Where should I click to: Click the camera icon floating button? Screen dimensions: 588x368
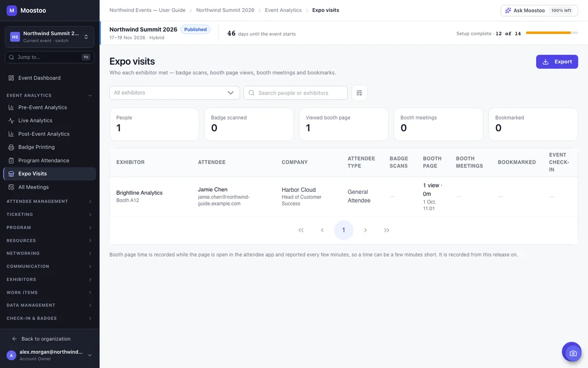(571, 352)
